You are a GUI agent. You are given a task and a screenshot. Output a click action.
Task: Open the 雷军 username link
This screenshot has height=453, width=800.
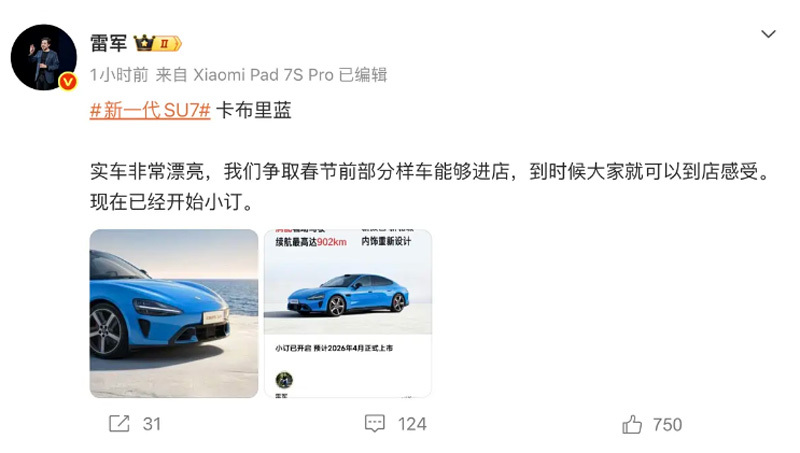[x=108, y=43]
